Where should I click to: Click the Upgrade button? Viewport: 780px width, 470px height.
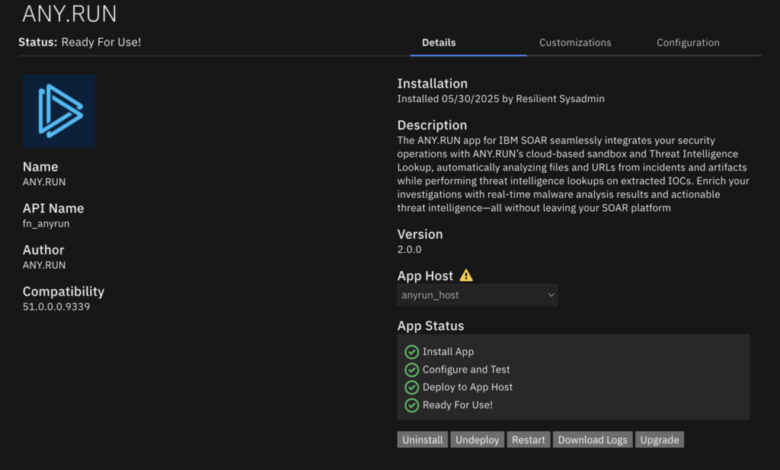tap(659, 440)
